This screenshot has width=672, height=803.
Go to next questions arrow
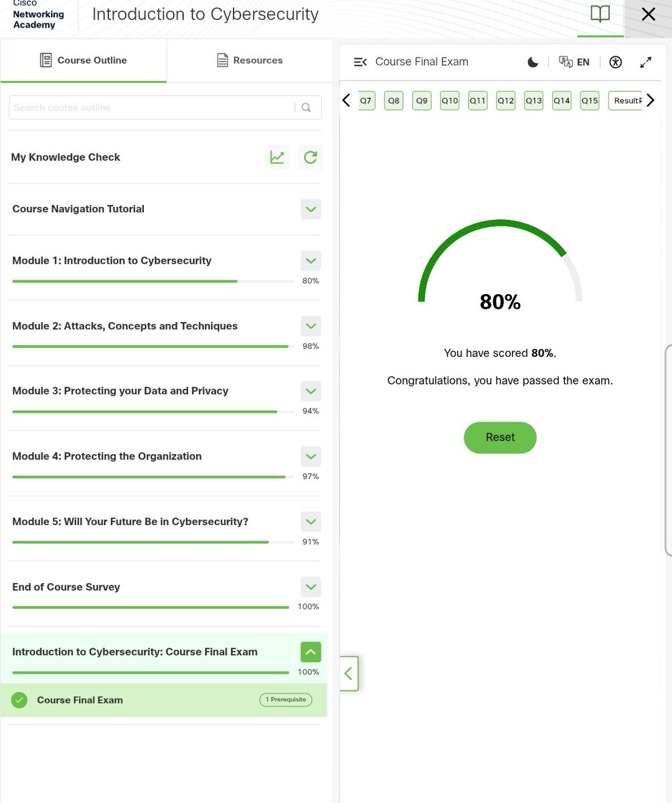(x=651, y=100)
